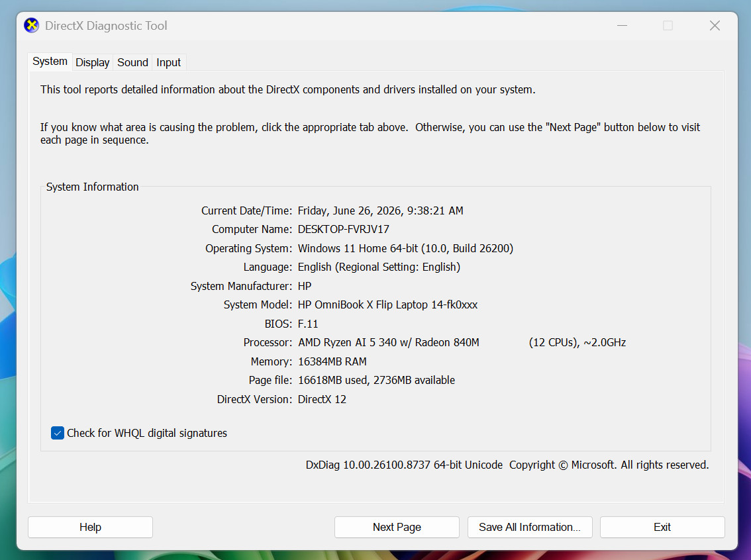Open the Sound tab
Image resolution: width=751 pixels, height=560 pixels.
[x=132, y=63]
